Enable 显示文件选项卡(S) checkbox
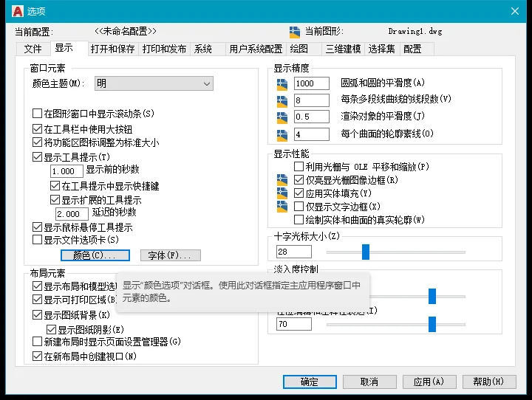Screen dimensions: 532x400 click(37, 240)
